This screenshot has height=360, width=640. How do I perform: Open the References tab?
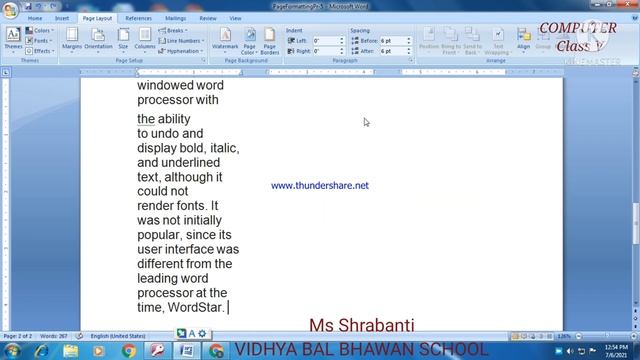[138, 18]
